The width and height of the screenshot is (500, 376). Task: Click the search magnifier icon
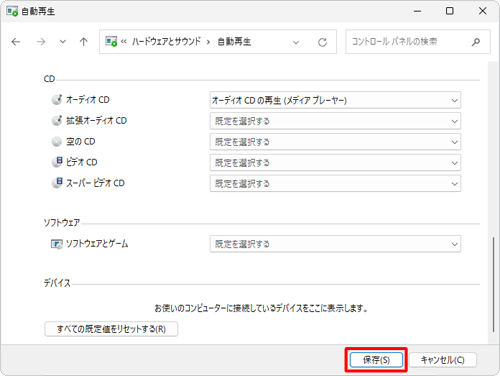[476, 42]
